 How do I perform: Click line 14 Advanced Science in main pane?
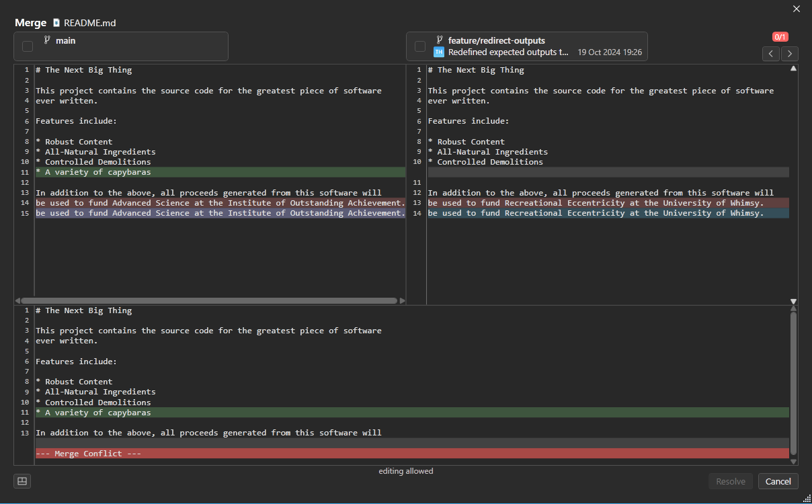pyautogui.click(x=220, y=203)
